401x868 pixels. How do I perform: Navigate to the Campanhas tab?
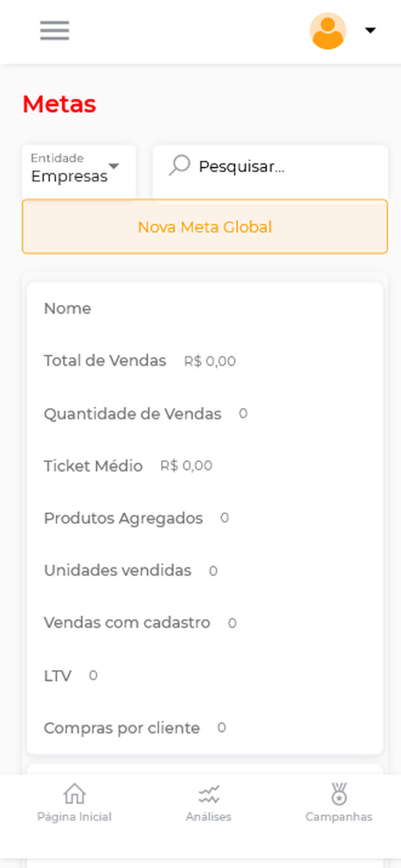(x=339, y=803)
